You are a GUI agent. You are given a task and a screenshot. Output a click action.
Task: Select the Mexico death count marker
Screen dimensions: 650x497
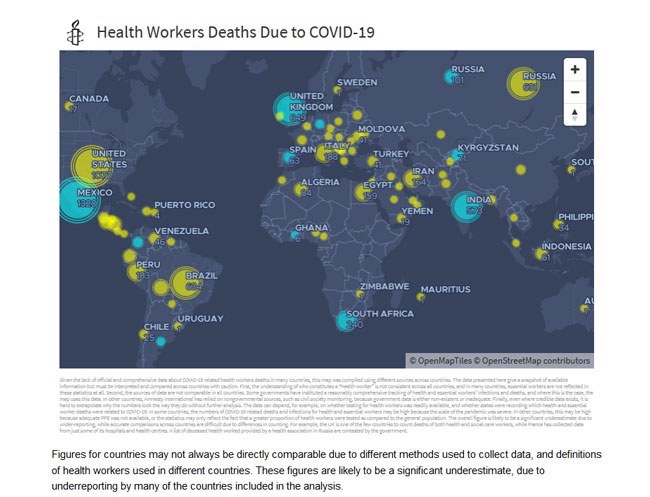coord(73,200)
